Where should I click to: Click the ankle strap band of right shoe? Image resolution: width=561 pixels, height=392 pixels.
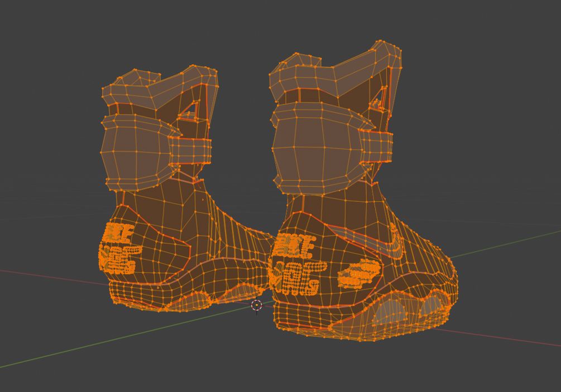[377, 147]
